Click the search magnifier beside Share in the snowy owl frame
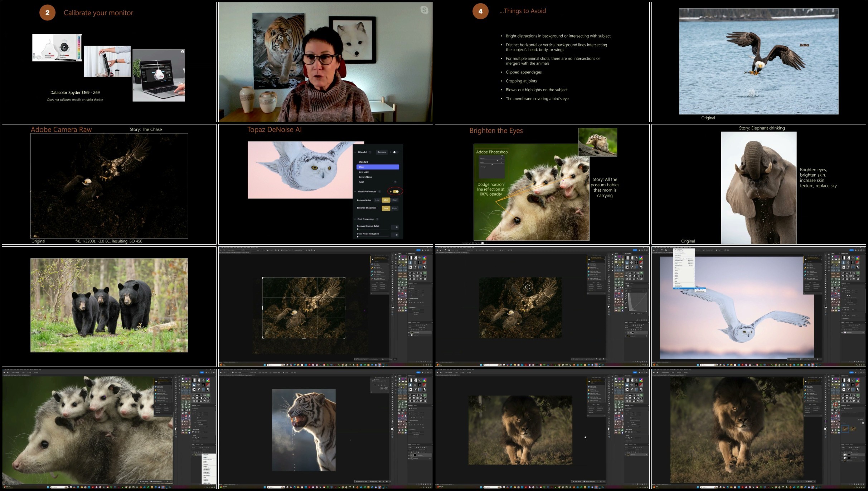The height and width of the screenshot is (491, 868). click(x=858, y=250)
